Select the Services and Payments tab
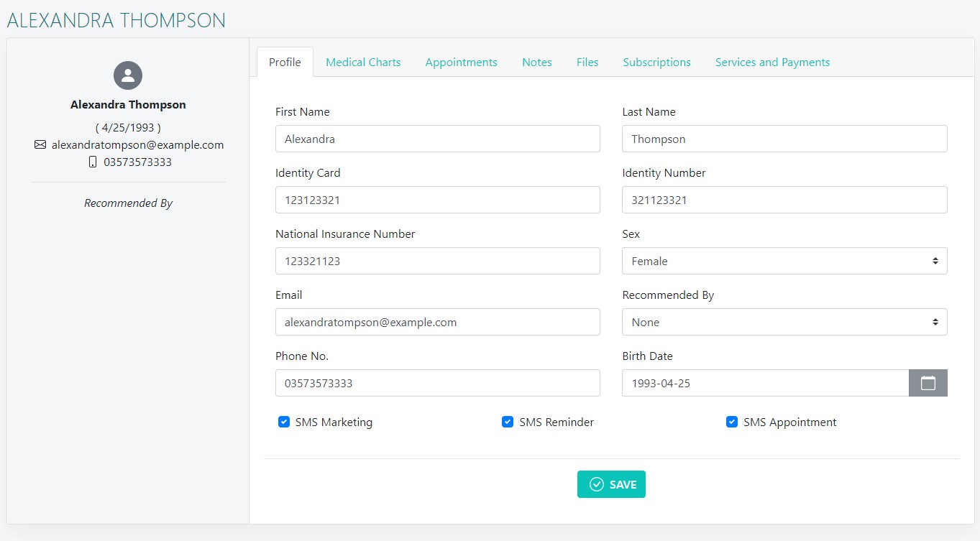 click(x=772, y=63)
